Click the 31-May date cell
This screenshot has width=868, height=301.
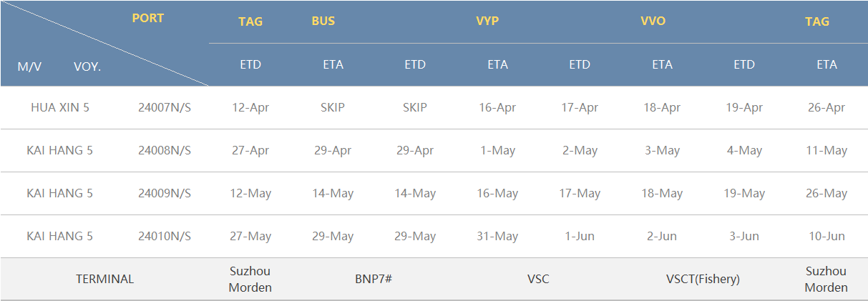497,236
